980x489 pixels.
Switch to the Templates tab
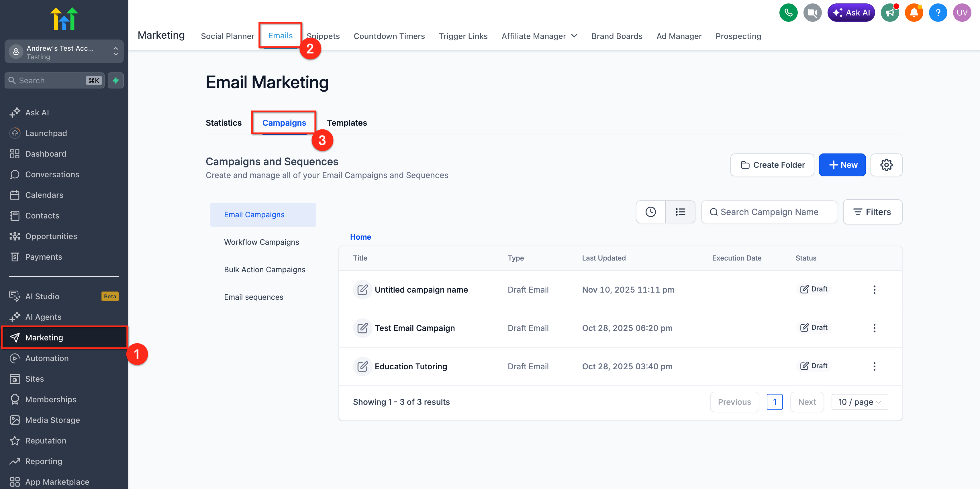346,123
